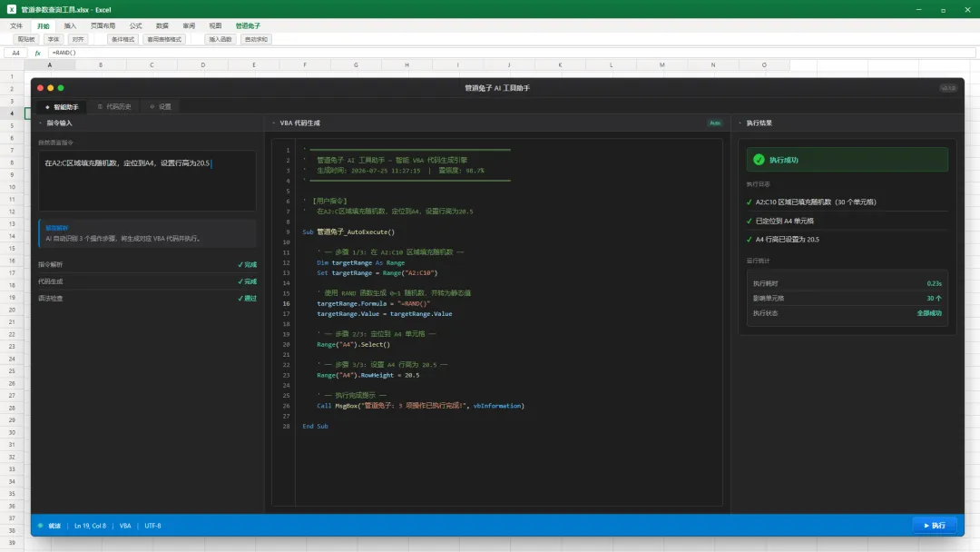This screenshot has width=980, height=552.
Task: Click the 全部成功 status value
Action: [929, 314]
